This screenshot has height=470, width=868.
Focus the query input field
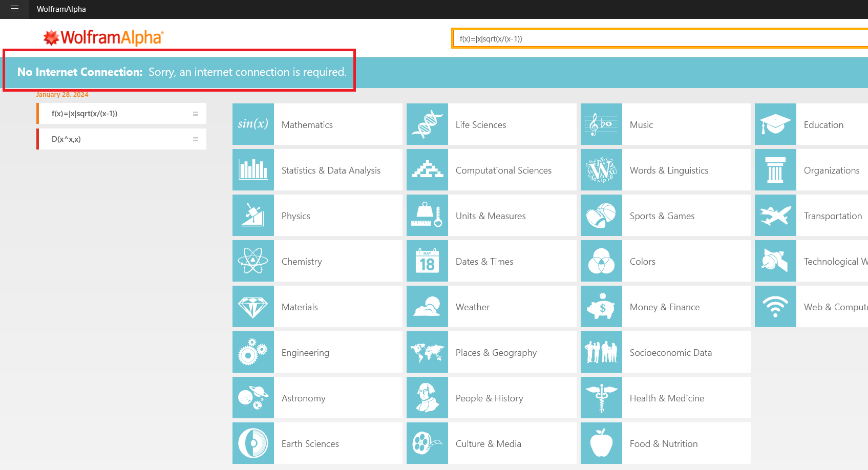pyautogui.click(x=660, y=38)
